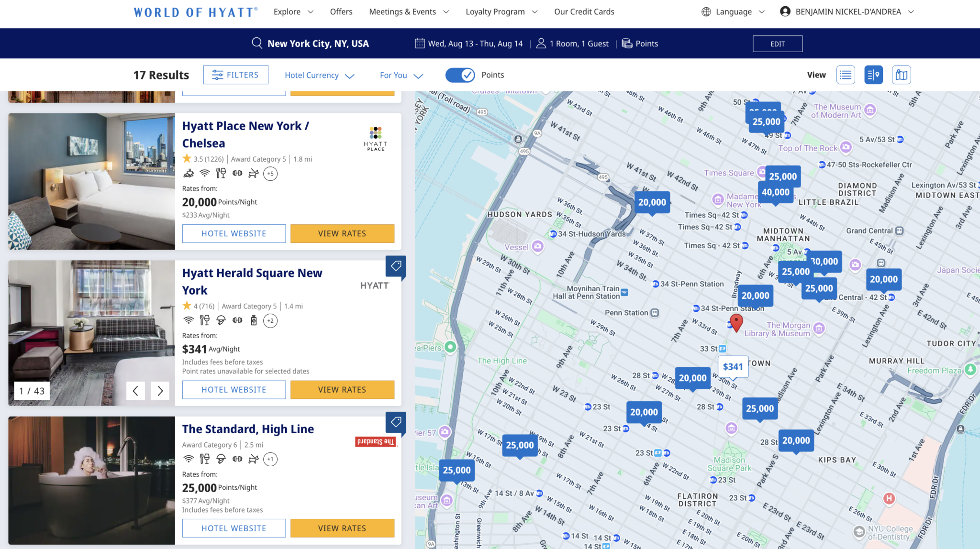Screen dimensions: 980x549
Task: Show 5 more amenities for Hyatt Place Chelsea
Action: coord(270,174)
